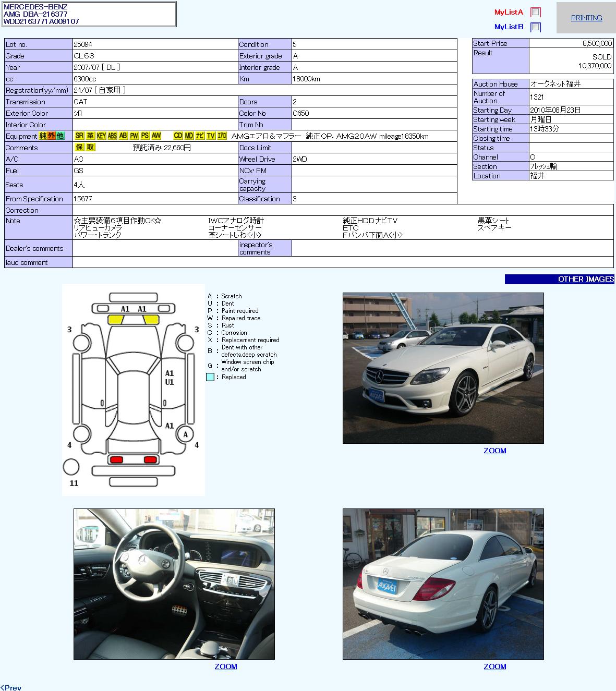
Task: Open the front view photo of the white Mercedes
Action: tap(443, 368)
